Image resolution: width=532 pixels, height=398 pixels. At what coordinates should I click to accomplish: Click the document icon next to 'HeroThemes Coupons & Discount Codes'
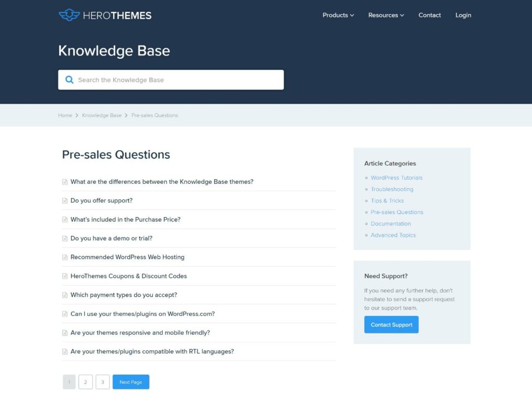64,276
